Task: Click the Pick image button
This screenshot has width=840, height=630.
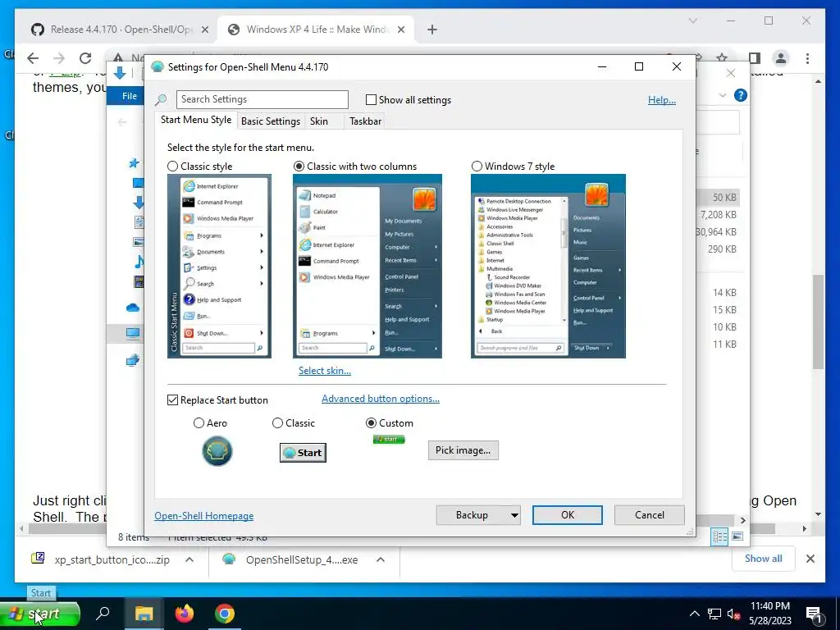Action: (463, 450)
